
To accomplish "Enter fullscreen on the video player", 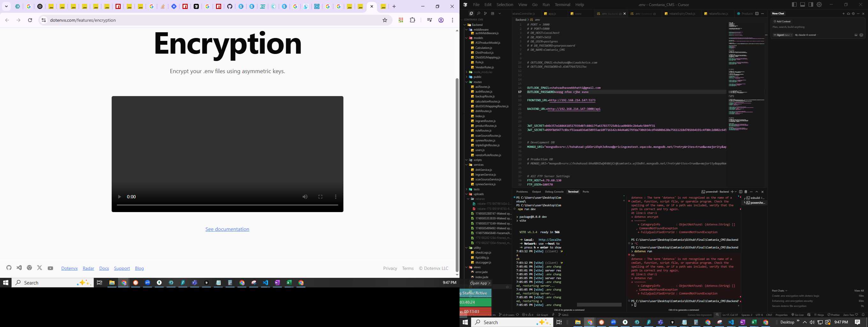I will click(x=320, y=197).
